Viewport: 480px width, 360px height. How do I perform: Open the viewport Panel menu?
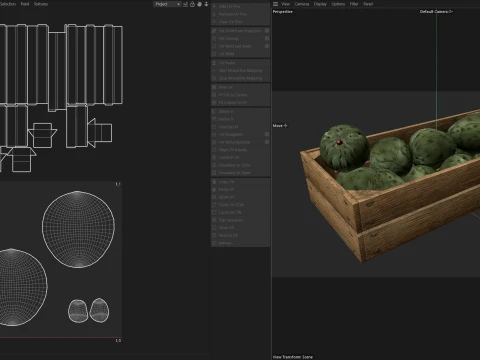[x=368, y=4]
